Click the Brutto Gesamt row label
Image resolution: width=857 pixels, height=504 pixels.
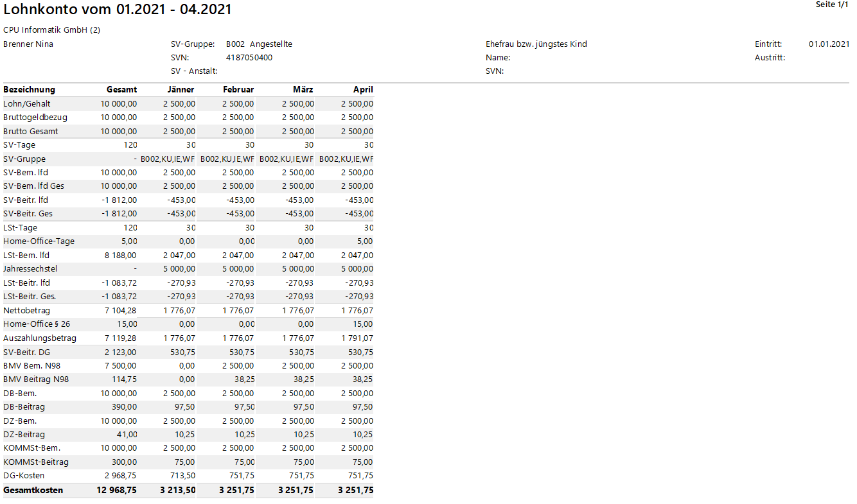click(31, 132)
